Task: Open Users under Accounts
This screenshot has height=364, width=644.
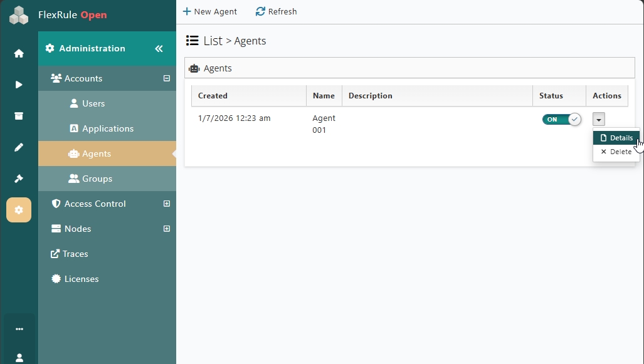Action: click(x=107, y=103)
